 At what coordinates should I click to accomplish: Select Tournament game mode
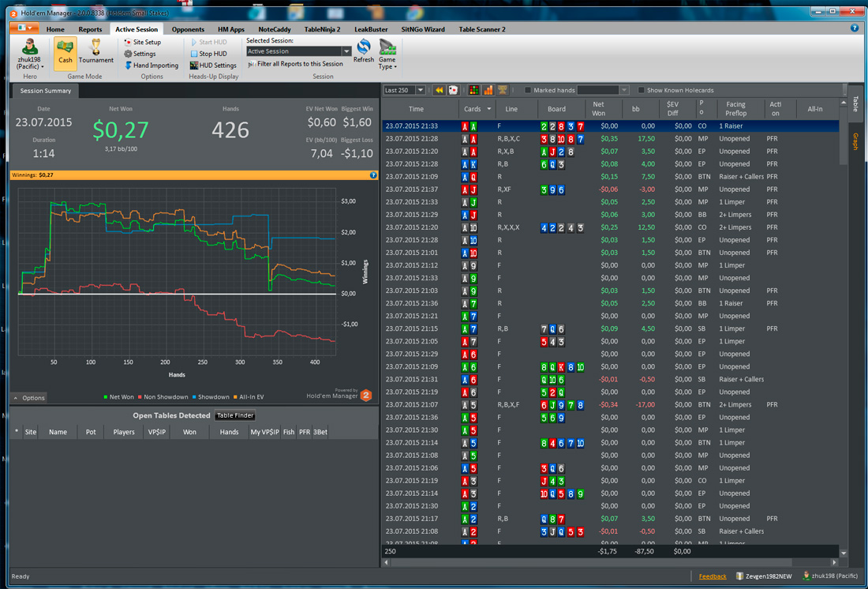pos(95,53)
